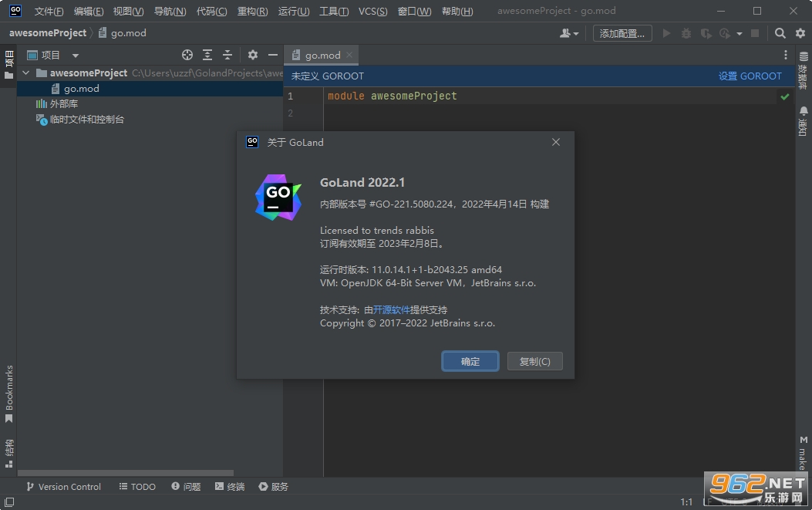Open the make tool window
Image resolution: width=812 pixels, height=510 pixels.
click(x=804, y=452)
